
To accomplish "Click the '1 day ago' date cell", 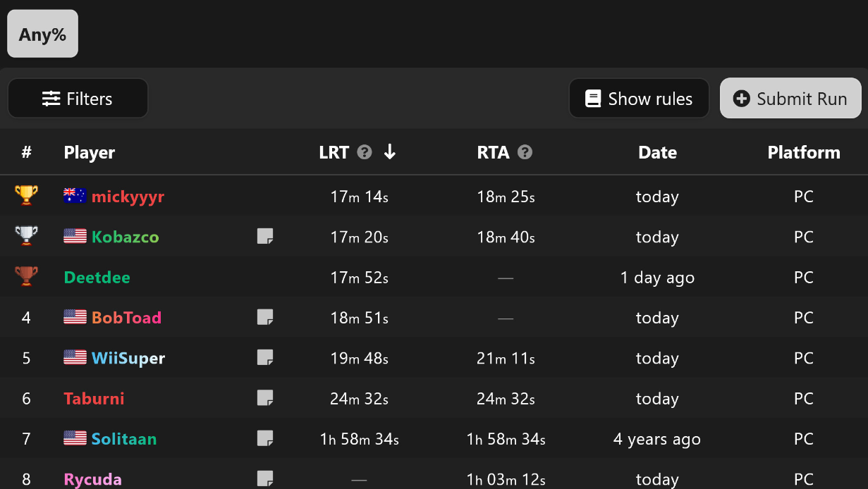I will click(657, 278).
